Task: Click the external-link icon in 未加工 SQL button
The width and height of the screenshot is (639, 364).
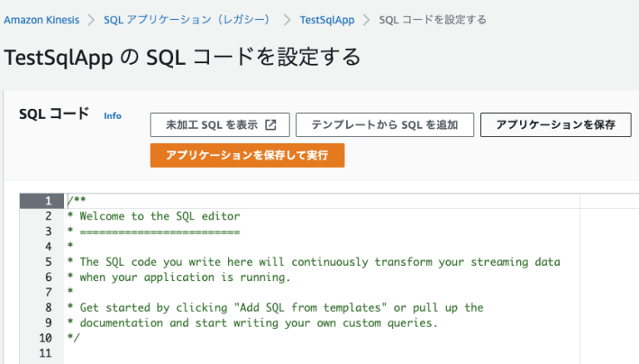Action: [271, 125]
